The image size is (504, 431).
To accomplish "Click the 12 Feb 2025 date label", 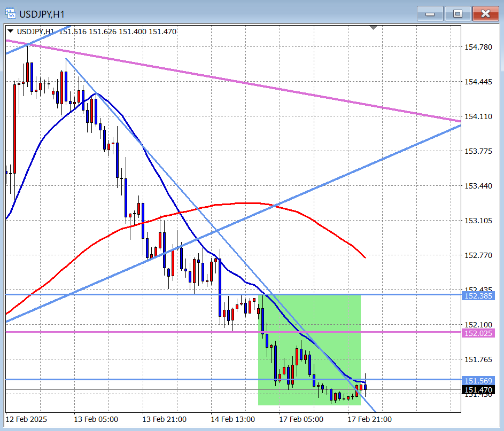I will (x=28, y=419).
